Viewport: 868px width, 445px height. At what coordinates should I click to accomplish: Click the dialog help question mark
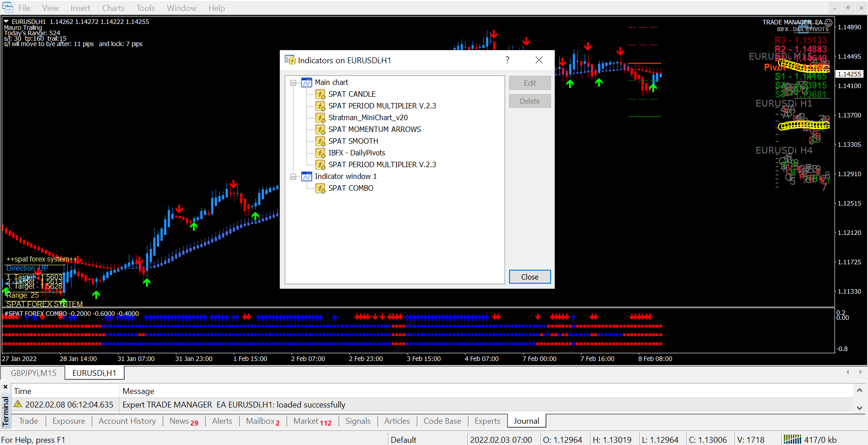click(507, 60)
